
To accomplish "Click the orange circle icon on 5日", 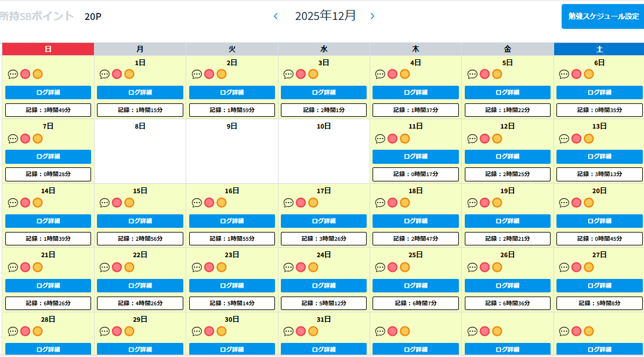I will 497,74.
